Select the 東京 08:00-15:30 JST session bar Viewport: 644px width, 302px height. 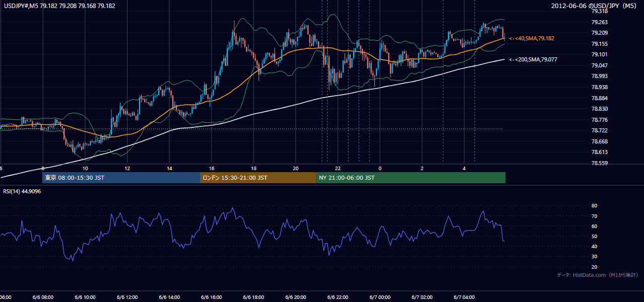pyautogui.click(x=121, y=178)
